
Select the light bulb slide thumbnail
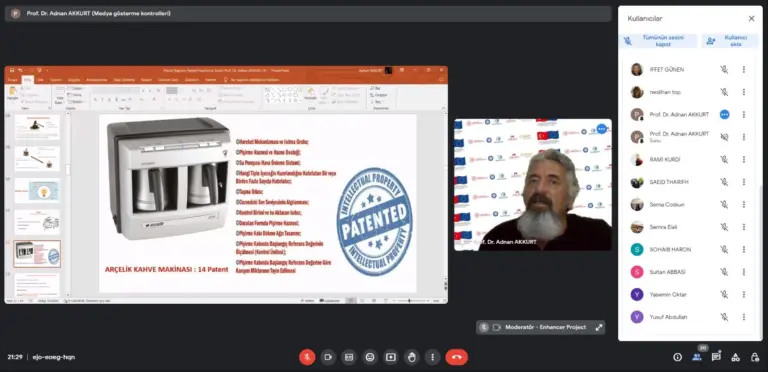[x=37, y=190]
